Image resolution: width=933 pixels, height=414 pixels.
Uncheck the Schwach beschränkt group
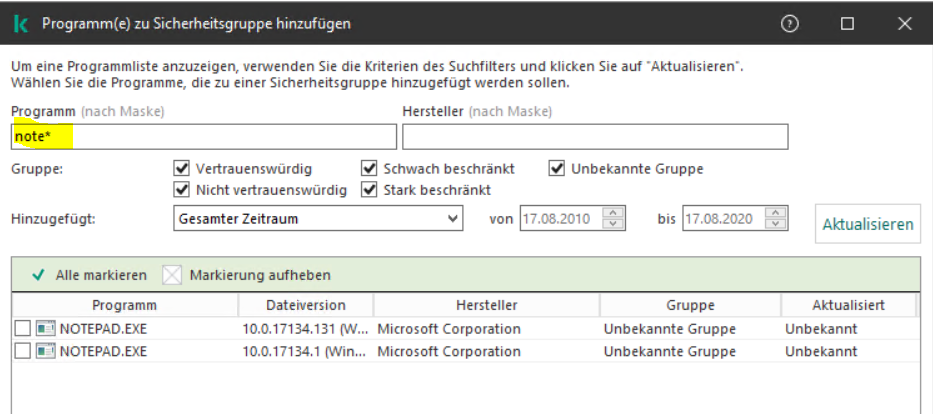pyautogui.click(x=369, y=169)
